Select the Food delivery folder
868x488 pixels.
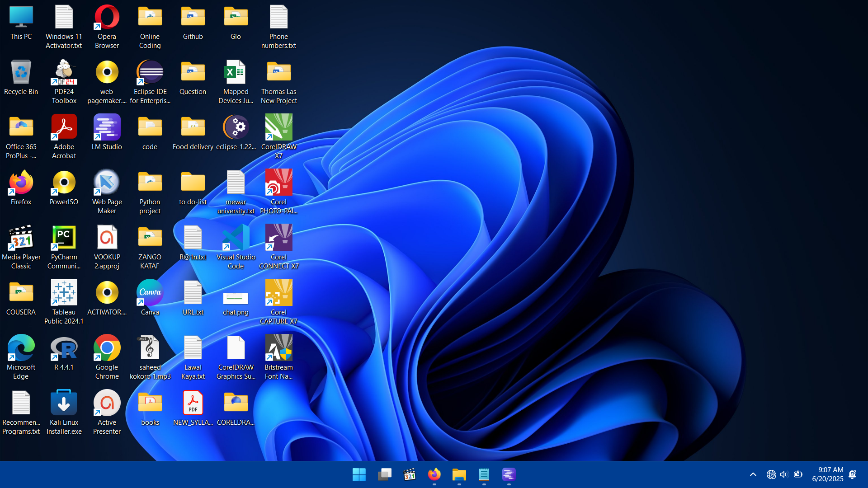pos(193,133)
